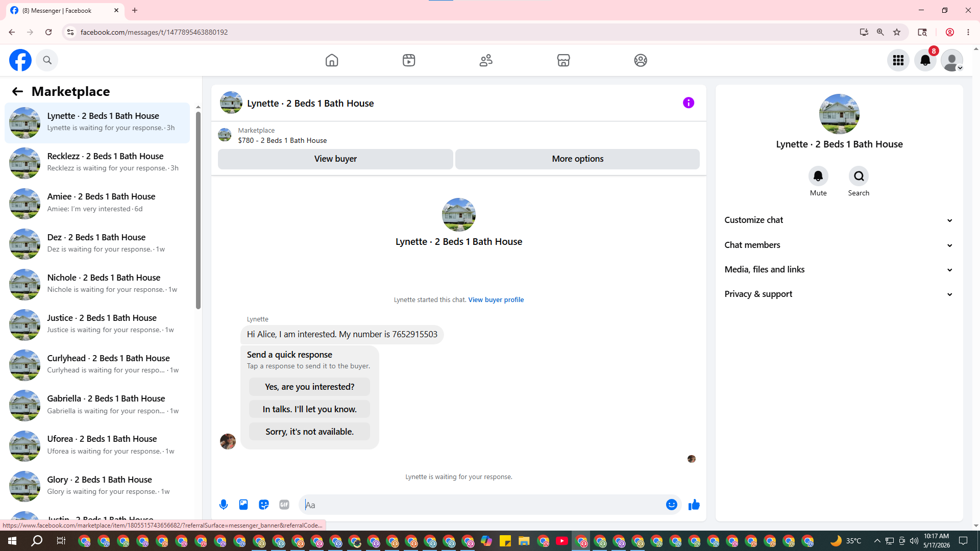Expand Privacy & support section
Image resolution: width=980 pixels, height=551 pixels.
pos(839,294)
